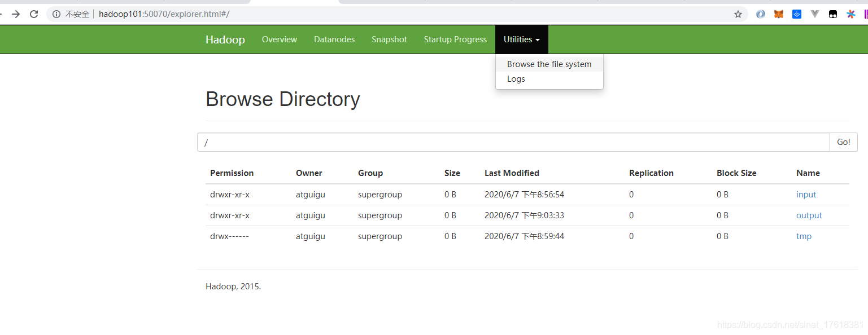Click supergroup in the output row
Image resolution: width=868 pixels, height=335 pixels.
click(x=380, y=215)
